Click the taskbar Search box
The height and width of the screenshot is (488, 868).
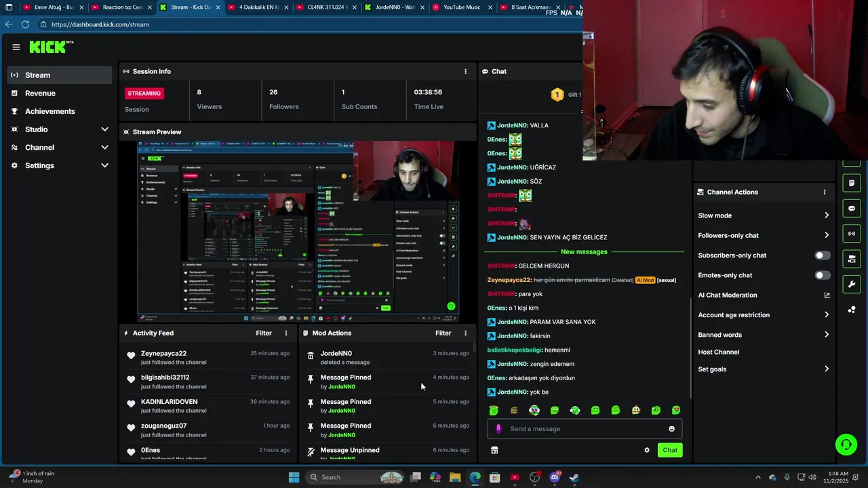click(355, 477)
